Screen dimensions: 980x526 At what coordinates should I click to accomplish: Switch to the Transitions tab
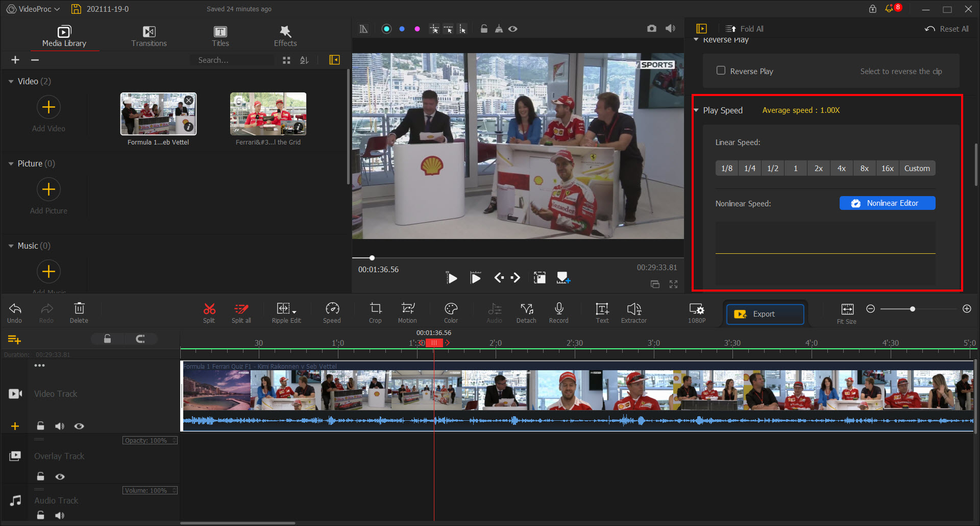(149, 35)
